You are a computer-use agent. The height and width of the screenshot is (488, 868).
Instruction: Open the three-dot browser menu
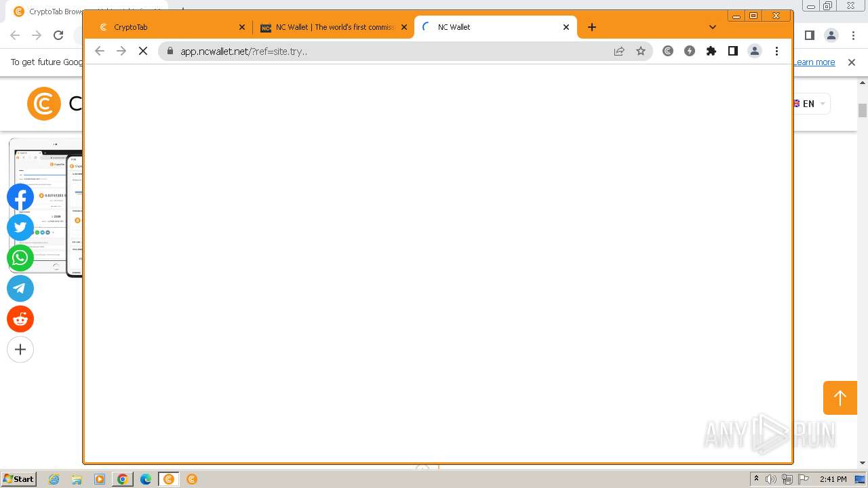click(776, 51)
